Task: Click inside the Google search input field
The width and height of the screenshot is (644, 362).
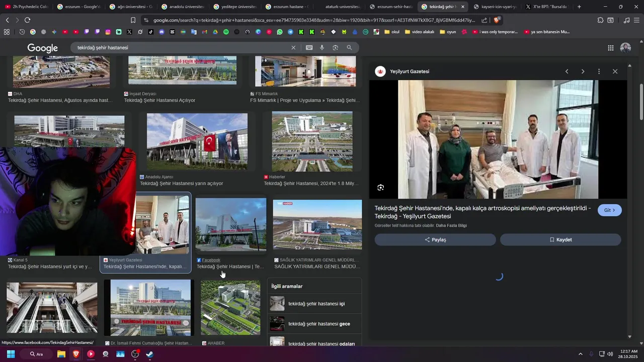Action: 181,48
